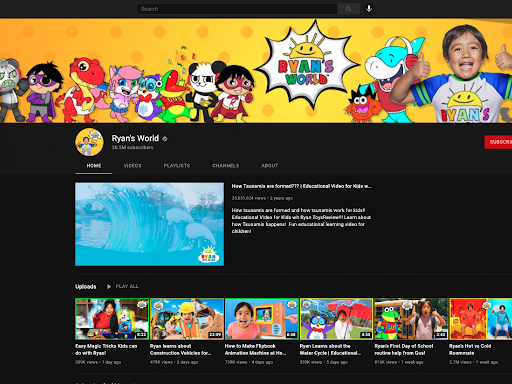The image size is (512, 384).
Task: Go to the Channels tab
Action: click(226, 166)
